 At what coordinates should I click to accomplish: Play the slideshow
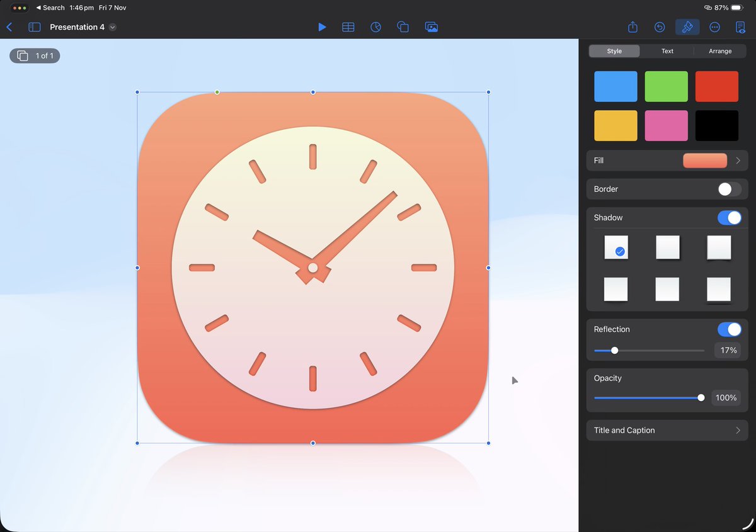[x=322, y=27]
